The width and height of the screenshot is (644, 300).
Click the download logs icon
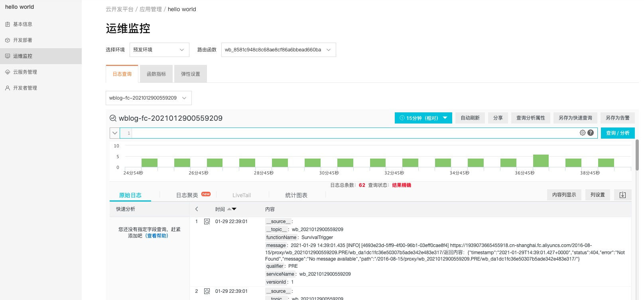(622, 195)
